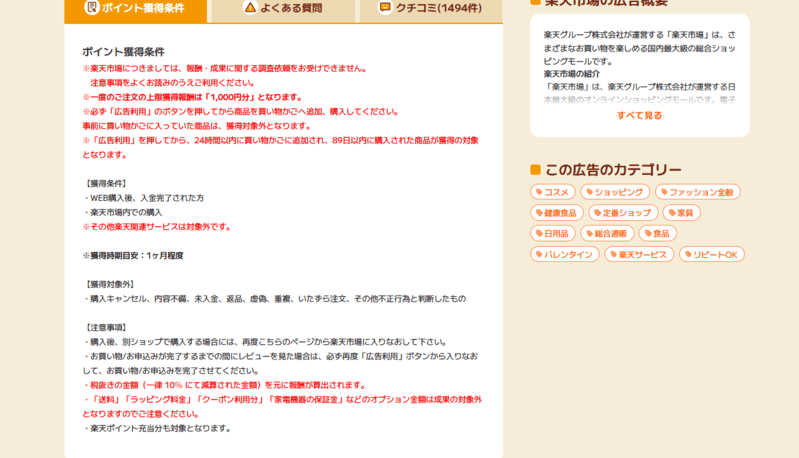The width and height of the screenshot is (799, 458).
Task: Click the tag icon beside コスメ
Action: pos(539,192)
